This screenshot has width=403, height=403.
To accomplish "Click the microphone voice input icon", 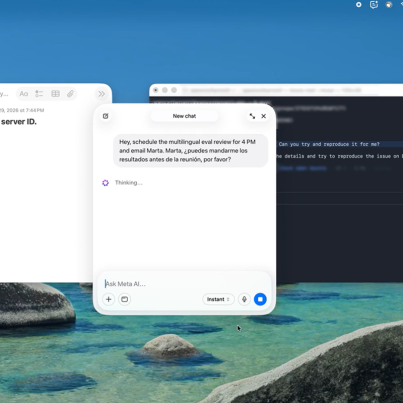I will (x=244, y=299).
